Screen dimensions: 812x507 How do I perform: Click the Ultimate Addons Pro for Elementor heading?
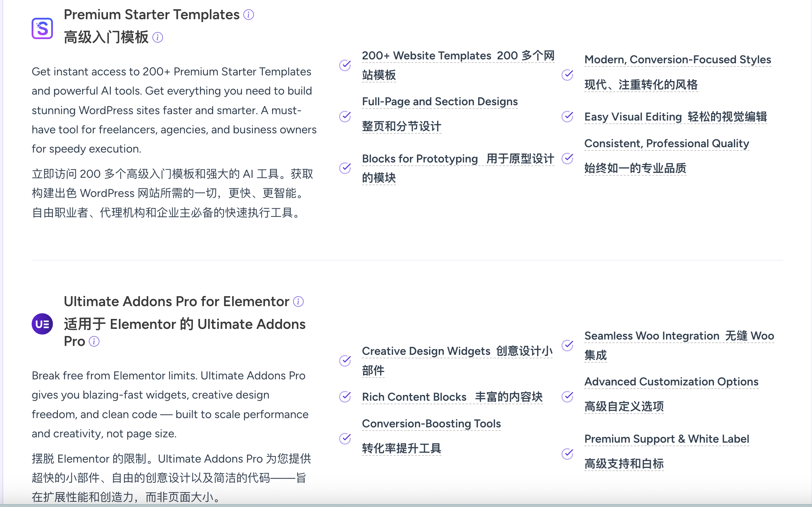177,301
